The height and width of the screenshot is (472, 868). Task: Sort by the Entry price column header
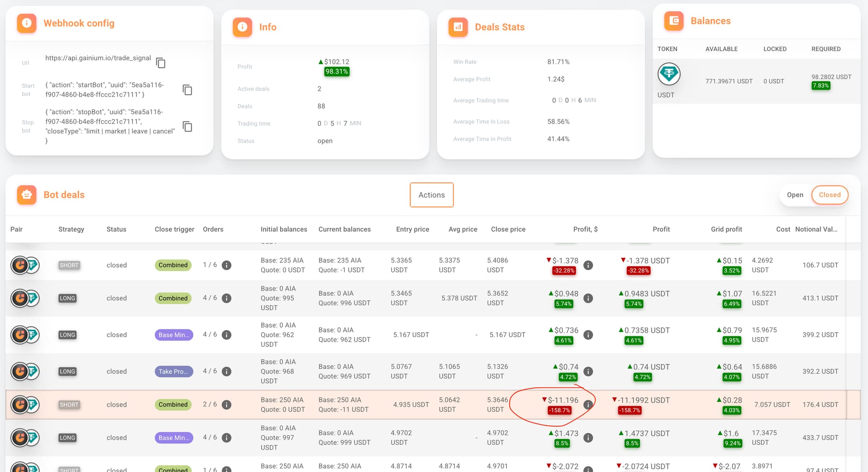click(x=412, y=229)
